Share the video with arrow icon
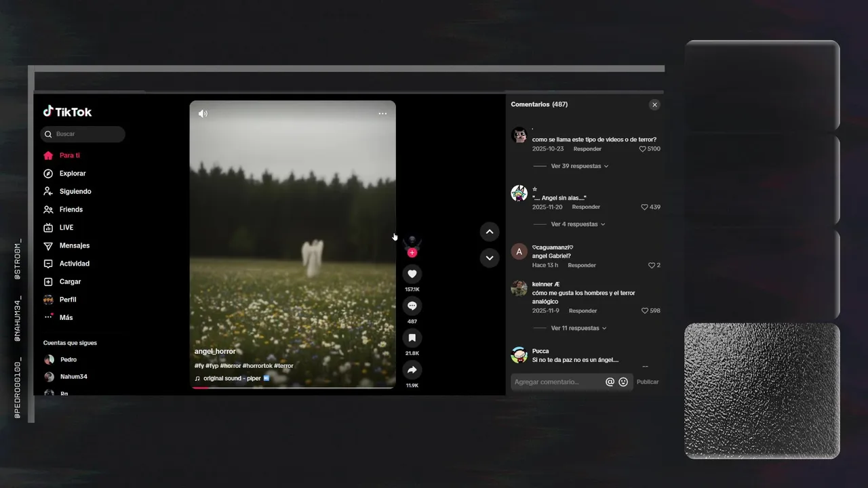 [412, 369]
